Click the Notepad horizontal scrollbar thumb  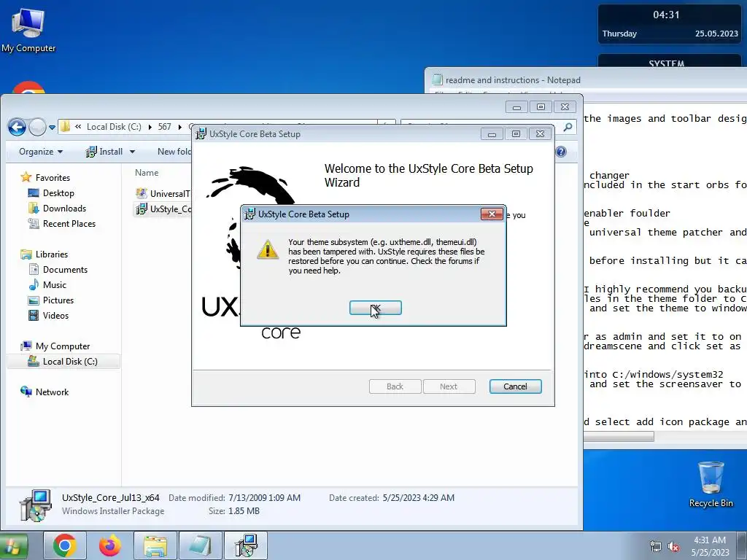(619, 436)
